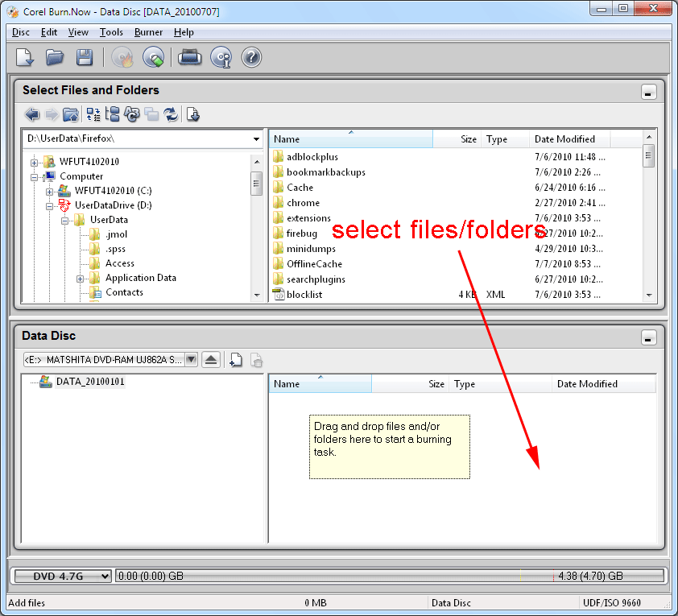
Task: Expand the WFUT4102010 (C:) drive node
Action: coord(49,192)
